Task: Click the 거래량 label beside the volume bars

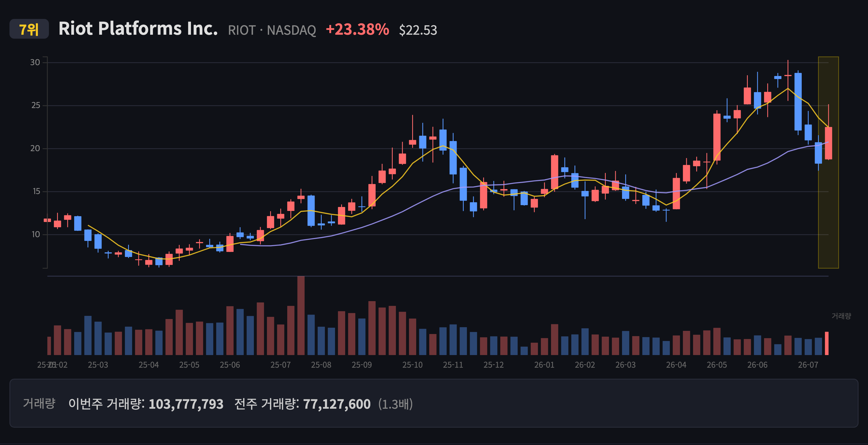Action: pos(841,316)
